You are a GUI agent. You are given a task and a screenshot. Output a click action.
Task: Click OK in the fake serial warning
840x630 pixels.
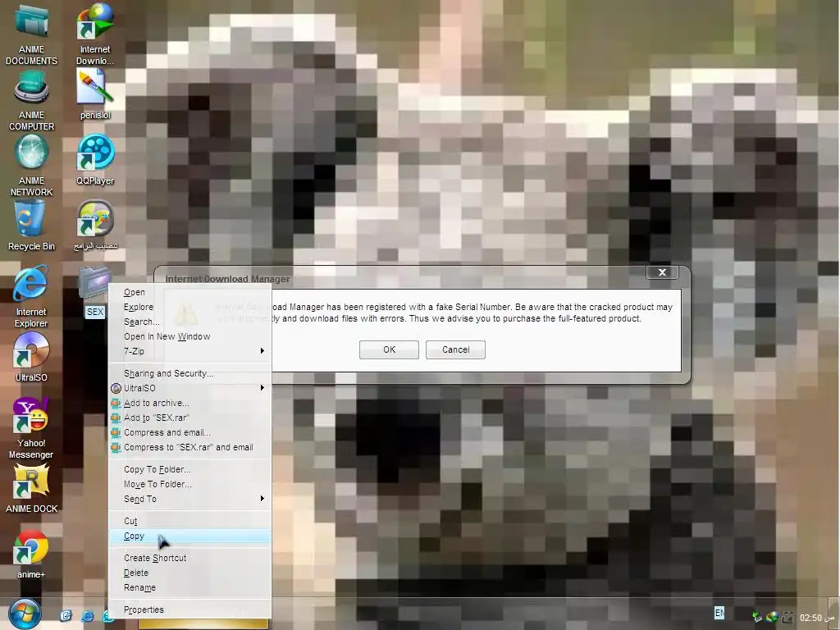click(389, 349)
